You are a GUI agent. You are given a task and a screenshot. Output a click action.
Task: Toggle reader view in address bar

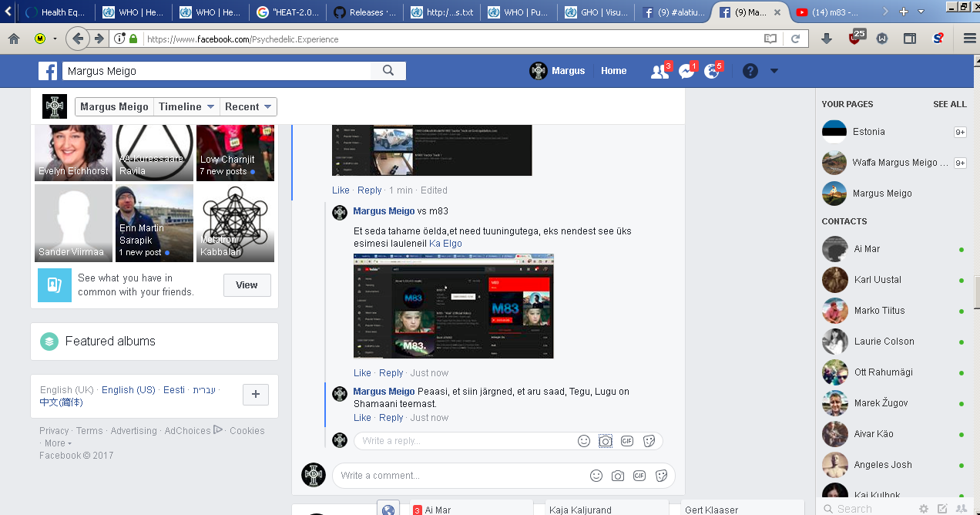(770, 39)
